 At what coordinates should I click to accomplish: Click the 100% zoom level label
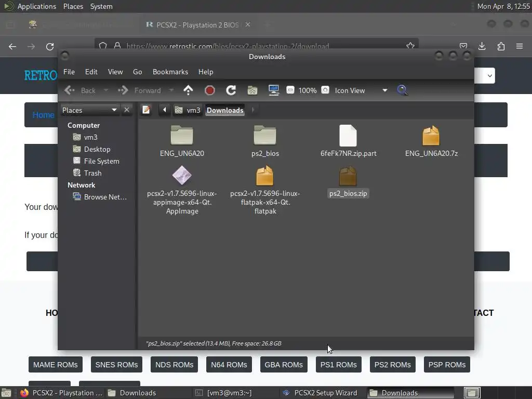click(x=308, y=90)
